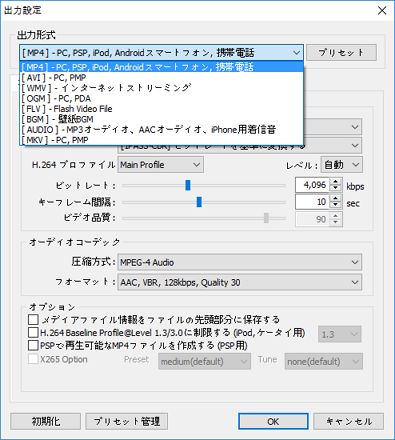Open the Tune none(default) dropdown
Viewport: 395px width, 440px height.
click(323, 362)
